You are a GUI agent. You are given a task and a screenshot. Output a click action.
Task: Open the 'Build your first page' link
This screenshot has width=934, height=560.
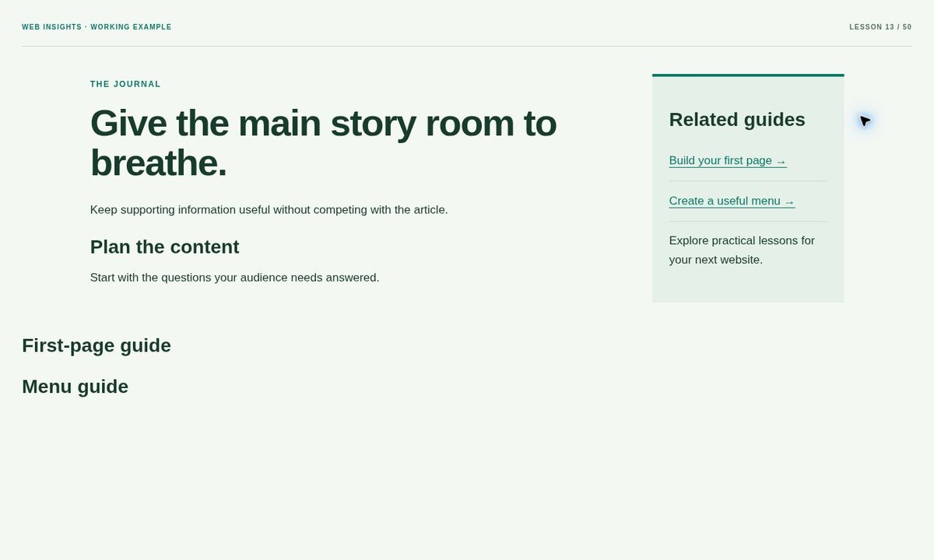pyautogui.click(x=728, y=161)
